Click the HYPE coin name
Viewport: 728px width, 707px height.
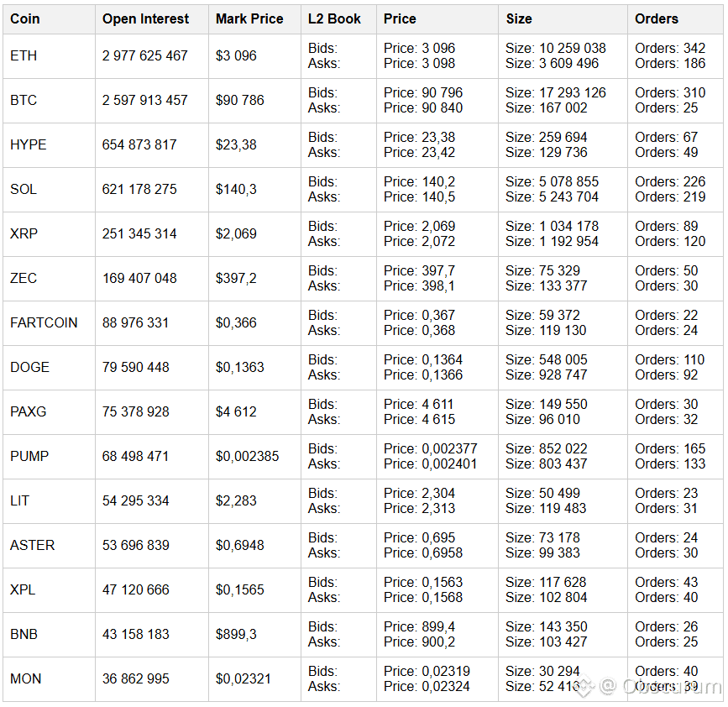click(29, 144)
